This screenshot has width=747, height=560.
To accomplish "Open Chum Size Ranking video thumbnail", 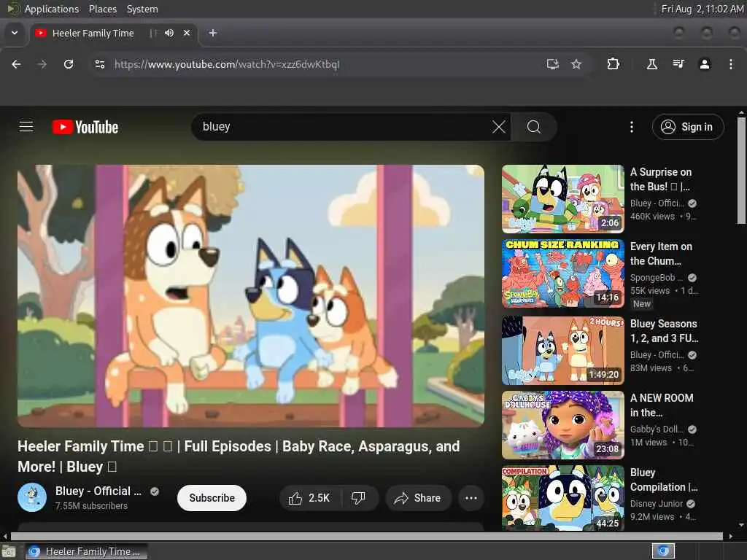I will [x=562, y=273].
